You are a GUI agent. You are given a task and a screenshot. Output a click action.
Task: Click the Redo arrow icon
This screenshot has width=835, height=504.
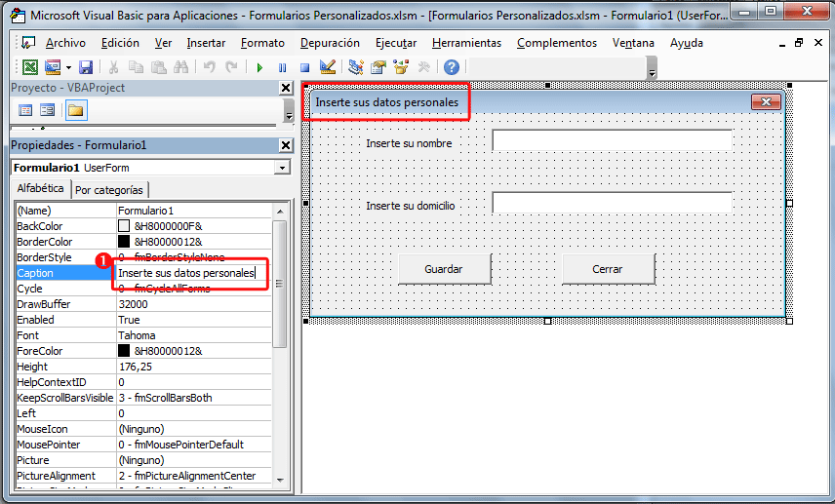[x=231, y=67]
